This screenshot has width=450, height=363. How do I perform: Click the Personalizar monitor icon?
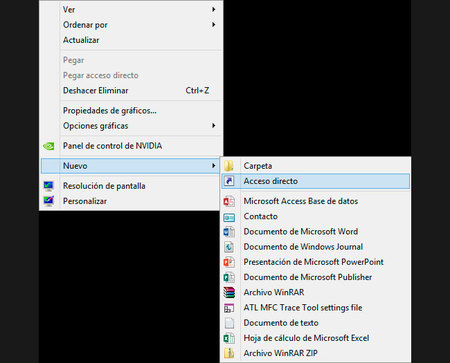(x=49, y=201)
